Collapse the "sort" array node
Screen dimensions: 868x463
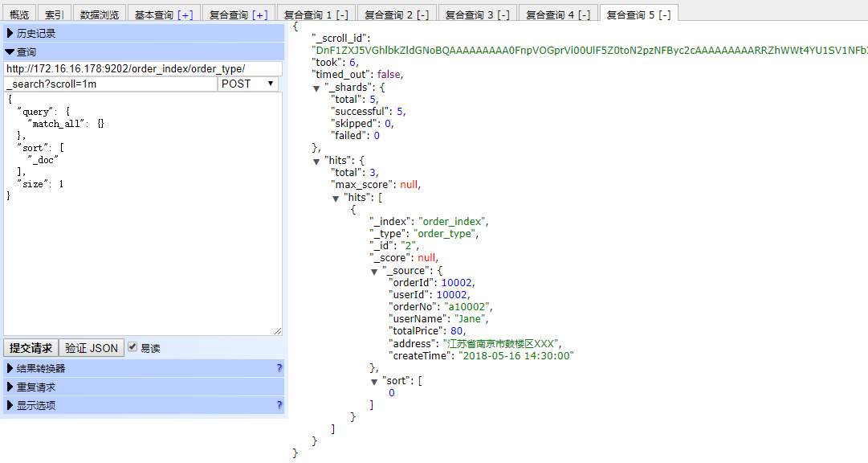pos(374,382)
